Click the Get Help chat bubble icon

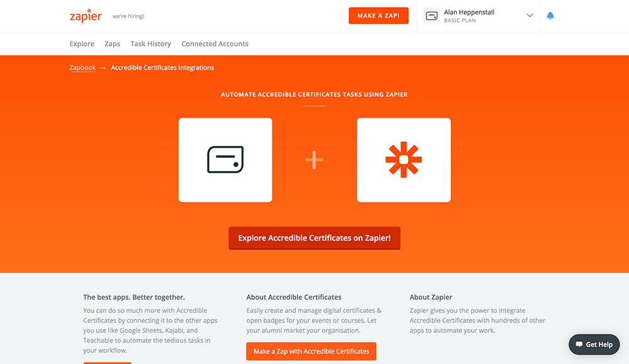pos(579,345)
